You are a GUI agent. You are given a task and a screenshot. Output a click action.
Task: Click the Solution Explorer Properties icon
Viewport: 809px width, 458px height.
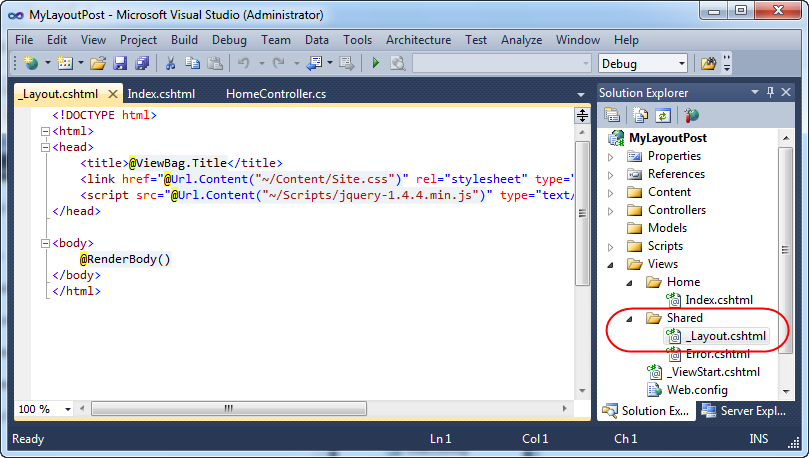coord(612,115)
